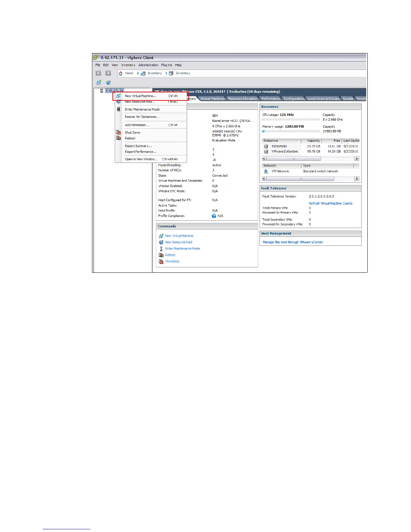Click the Memory usage bar
411x532 pixels.
[291, 131]
